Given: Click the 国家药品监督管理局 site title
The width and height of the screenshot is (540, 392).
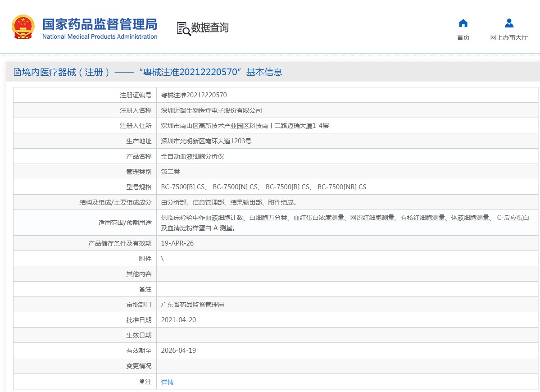Looking at the screenshot, I should pyautogui.click(x=100, y=24).
